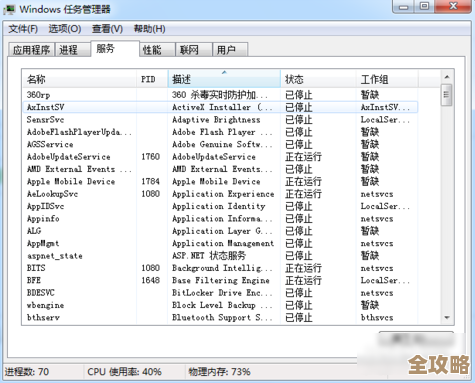Select the 360rp service row

(x=220, y=95)
